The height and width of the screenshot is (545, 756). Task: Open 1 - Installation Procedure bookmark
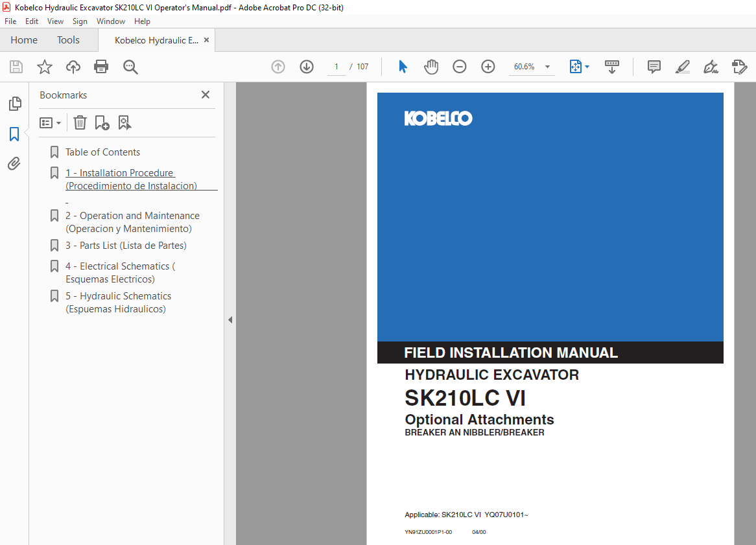(131, 180)
